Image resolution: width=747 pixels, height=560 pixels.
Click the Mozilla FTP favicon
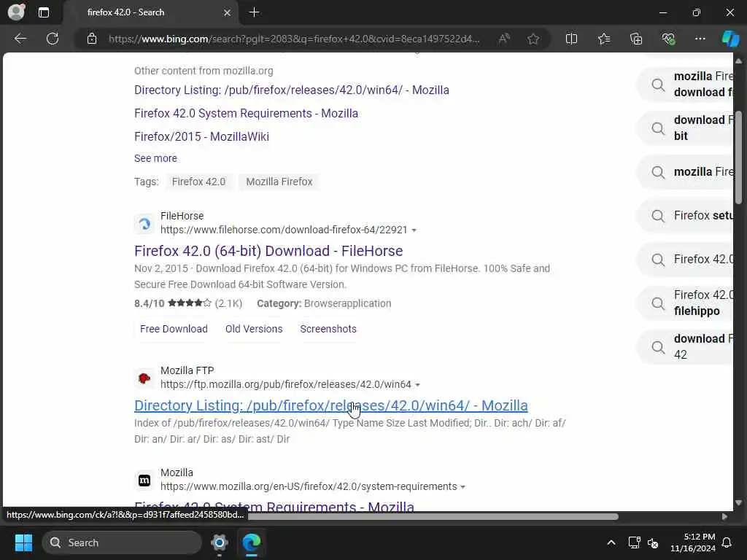tap(144, 378)
